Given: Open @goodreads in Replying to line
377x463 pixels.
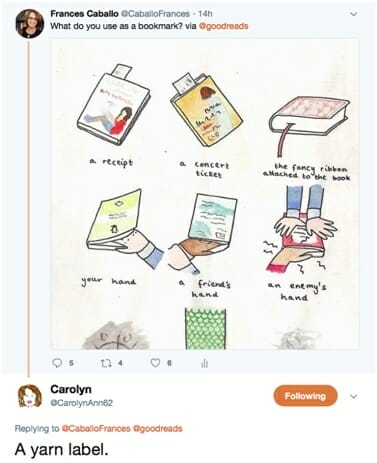Looking at the screenshot, I should tap(157, 428).
